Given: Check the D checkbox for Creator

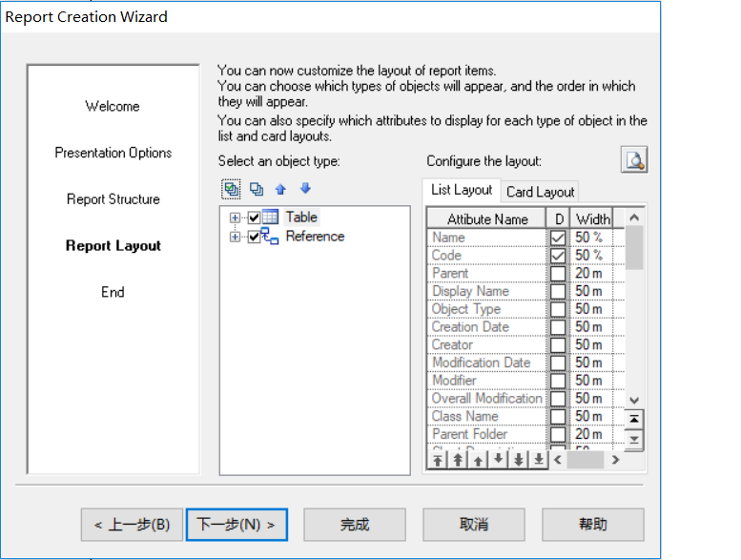Looking at the screenshot, I should pos(558,345).
